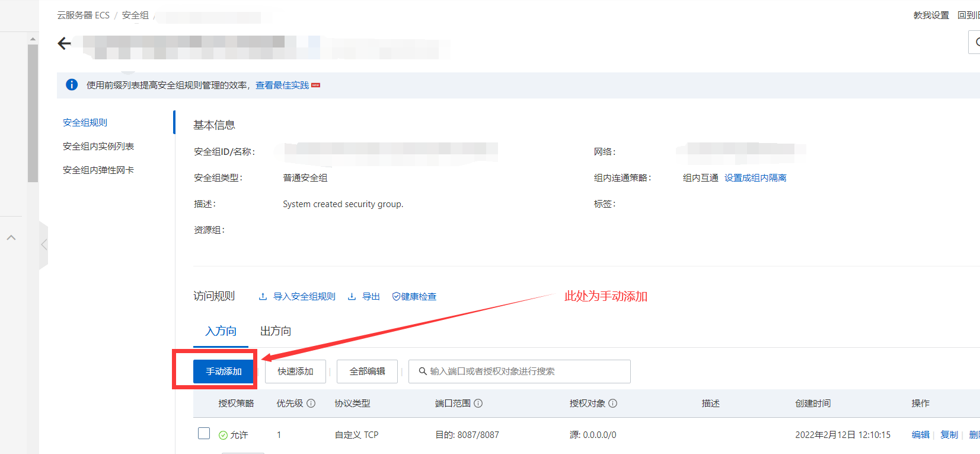The height and width of the screenshot is (454, 980).
Task: Focus the port or object search field
Action: [519, 372]
